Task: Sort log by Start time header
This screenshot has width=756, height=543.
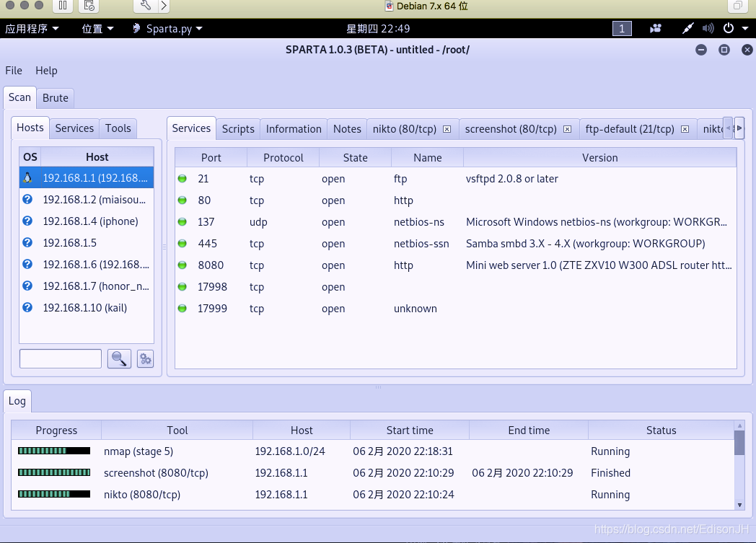Action: 410,431
